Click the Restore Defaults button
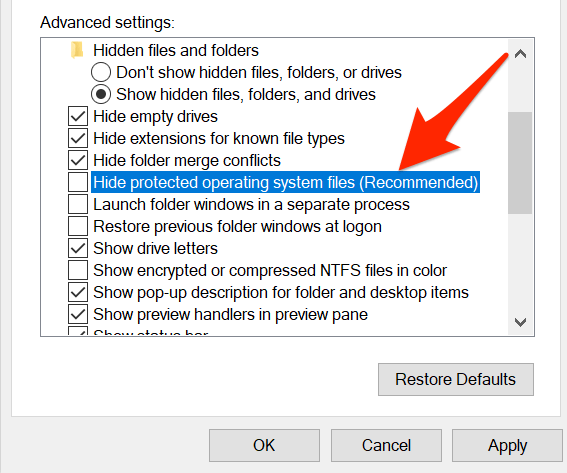 [456, 379]
